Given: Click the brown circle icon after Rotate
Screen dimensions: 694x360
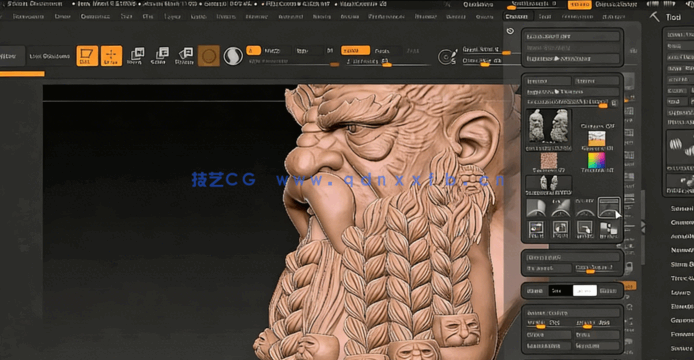Looking at the screenshot, I should (x=209, y=56).
